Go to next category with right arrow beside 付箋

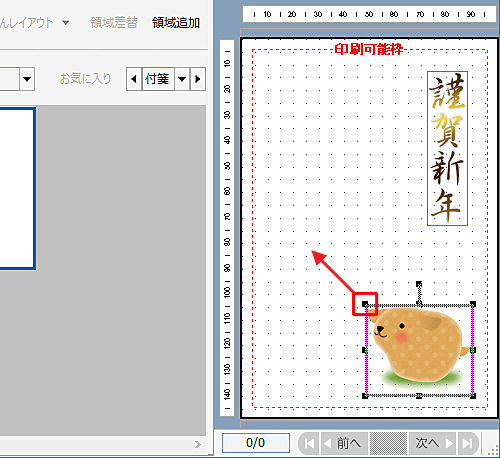[198, 79]
